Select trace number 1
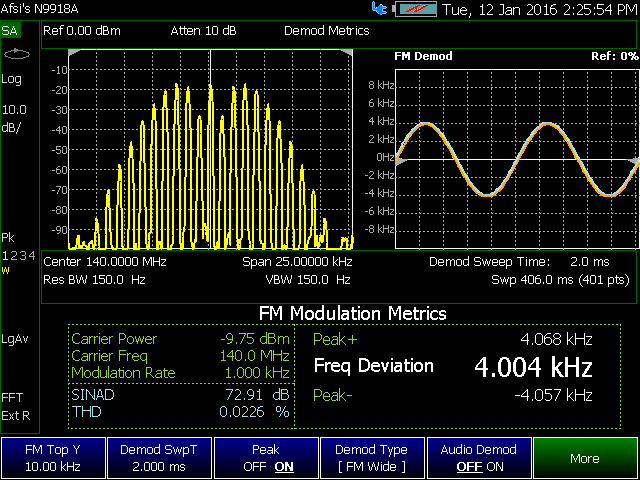Screen dimensions: 640x480 tap(5, 256)
